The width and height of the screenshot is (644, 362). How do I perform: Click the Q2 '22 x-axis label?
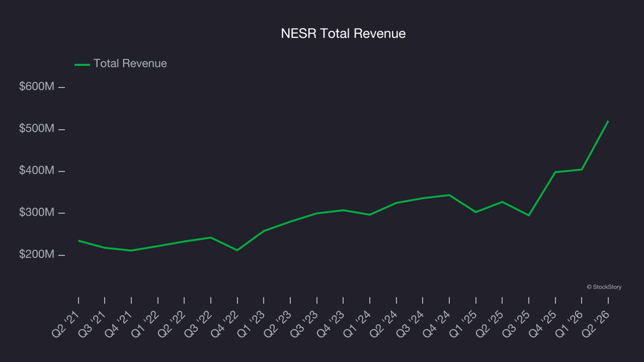(173, 323)
